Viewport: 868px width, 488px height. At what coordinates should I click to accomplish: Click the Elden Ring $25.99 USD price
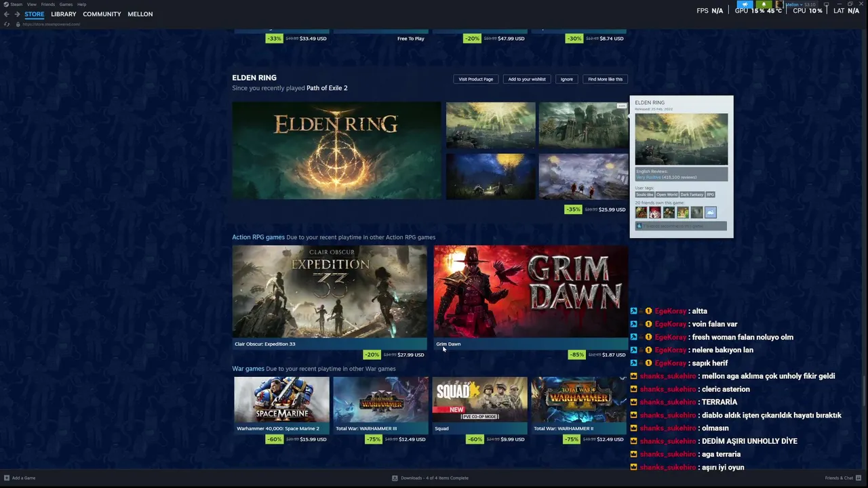pos(613,209)
